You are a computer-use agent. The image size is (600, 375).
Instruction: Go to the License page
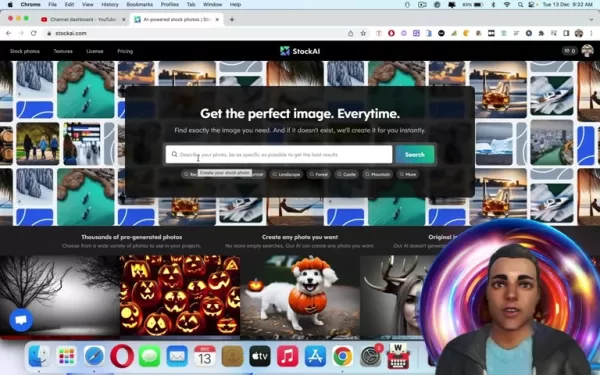95,51
